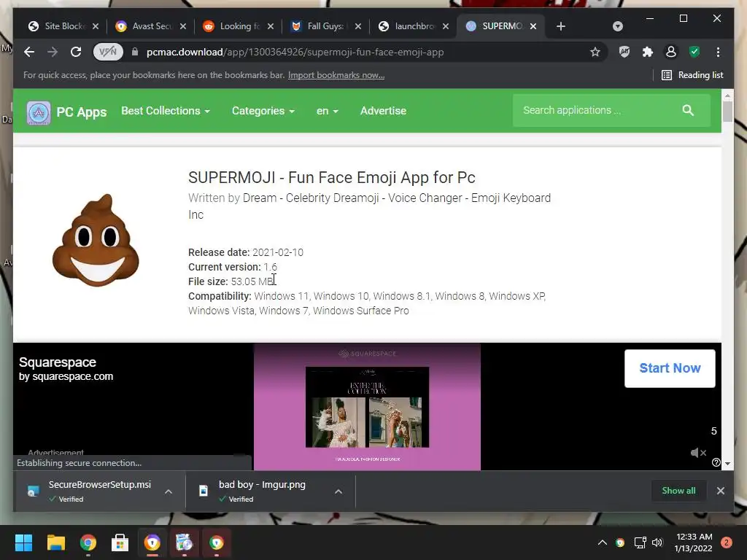Open the clock and date panel
Image resolution: width=747 pixels, height=560 pixels.
[x=694, y=542]
